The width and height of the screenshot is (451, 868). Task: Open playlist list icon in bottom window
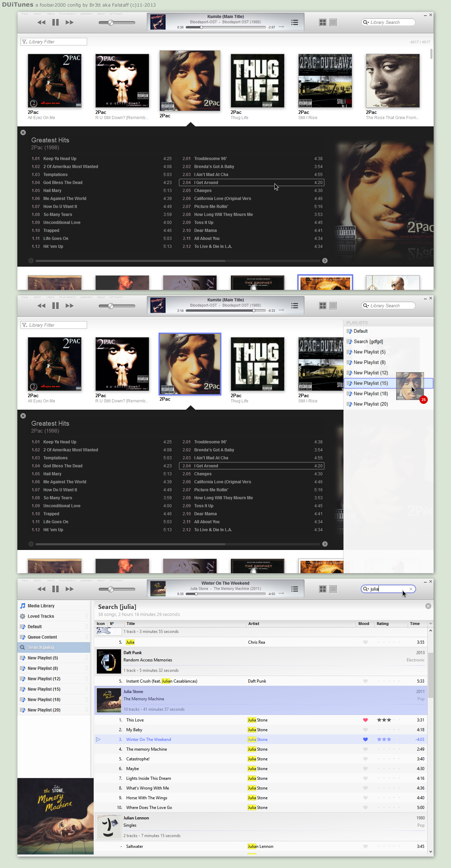[x=295, y=589]
